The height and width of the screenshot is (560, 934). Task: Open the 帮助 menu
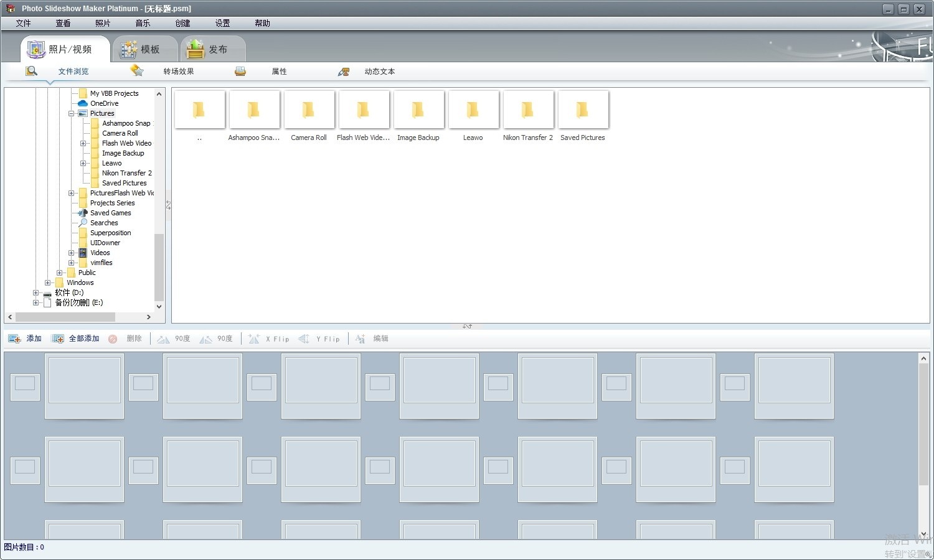coord(262,23)
